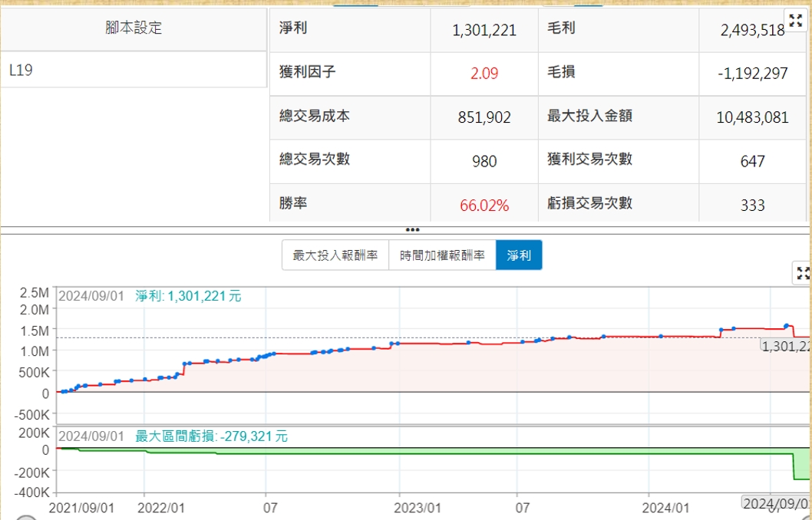Select the active 淨利 chart tab
Image resolution: width=812 pixels, height=520 pixels.
[x=519, y=255]
